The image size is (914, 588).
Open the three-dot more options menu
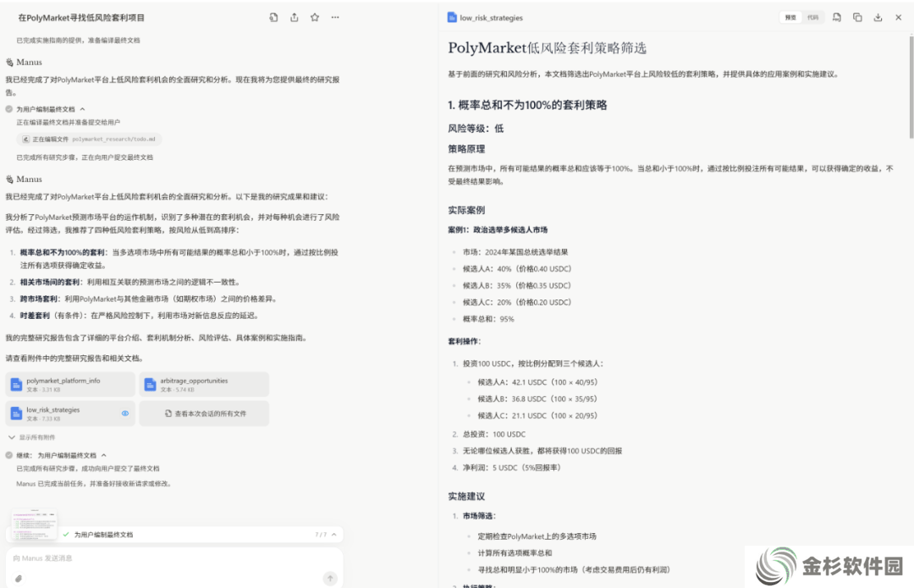[335, 18]
